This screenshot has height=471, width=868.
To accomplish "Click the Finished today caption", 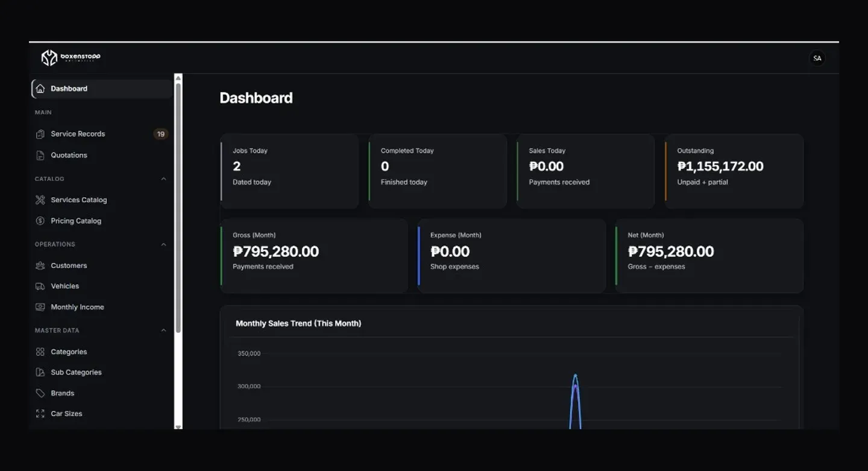I will pyautogui.click(x=404, y=182).
